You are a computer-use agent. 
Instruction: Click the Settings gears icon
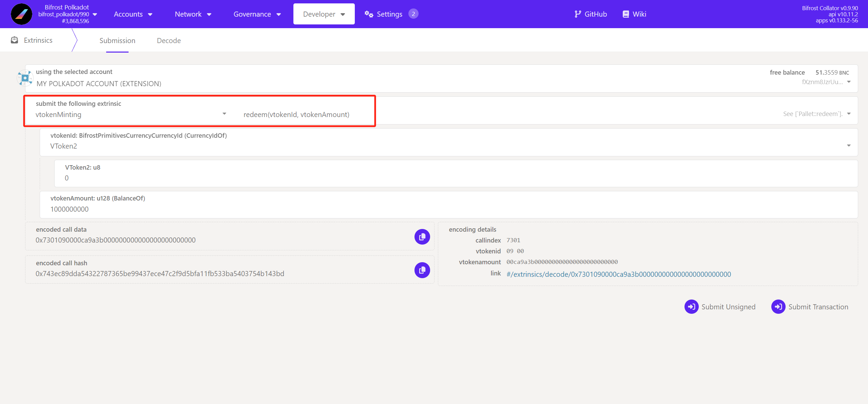[369, 14]
